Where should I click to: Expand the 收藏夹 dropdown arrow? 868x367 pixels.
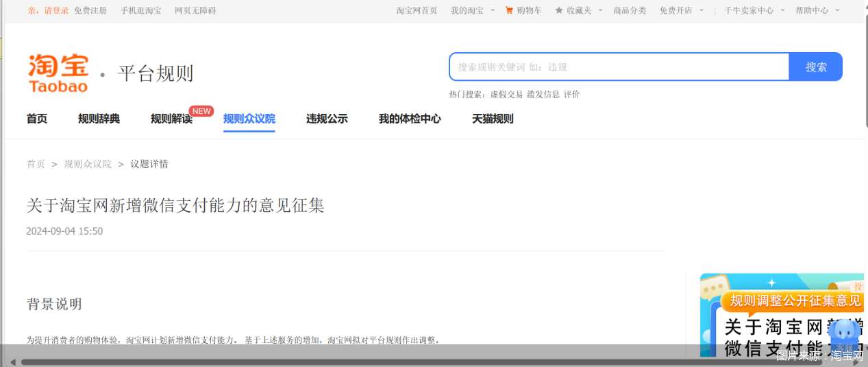point(600,10)
